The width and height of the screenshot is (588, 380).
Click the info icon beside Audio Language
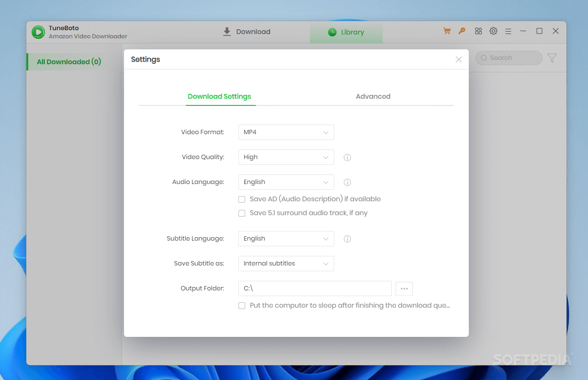348,182
